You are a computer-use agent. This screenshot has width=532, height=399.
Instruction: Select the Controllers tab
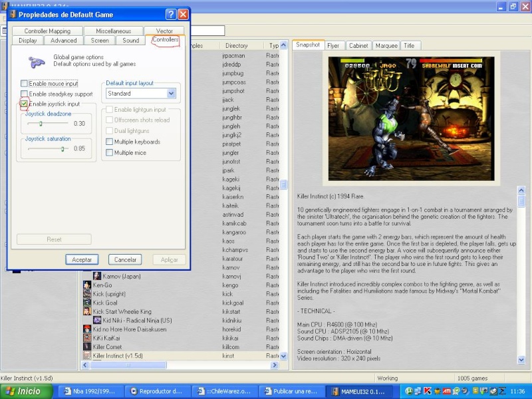(x=165, y=40)
